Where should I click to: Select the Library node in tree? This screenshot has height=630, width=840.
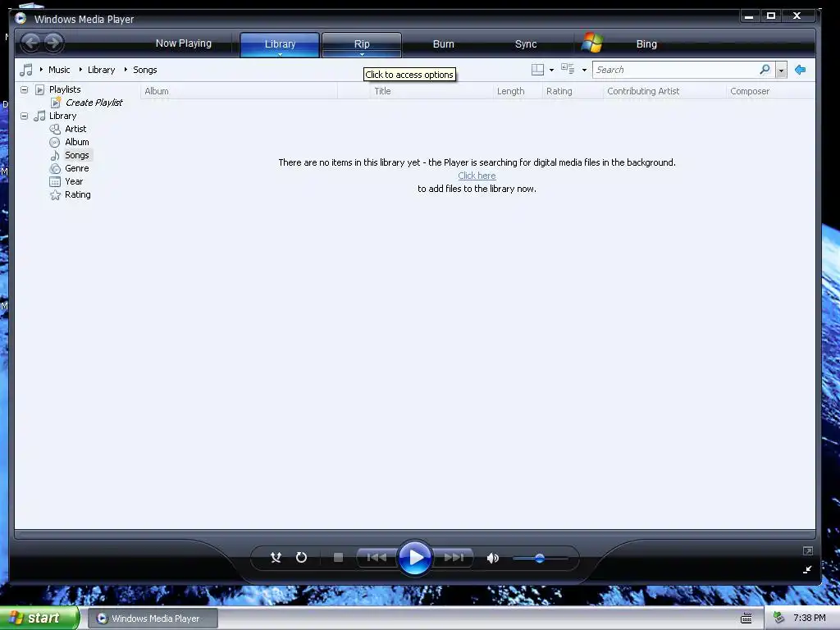(62, 116)
